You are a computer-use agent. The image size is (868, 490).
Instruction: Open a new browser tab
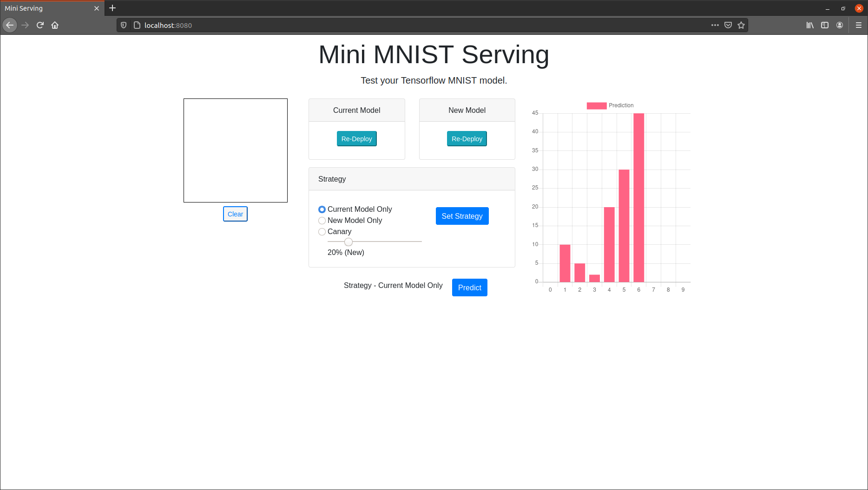[x=112, y=8]
